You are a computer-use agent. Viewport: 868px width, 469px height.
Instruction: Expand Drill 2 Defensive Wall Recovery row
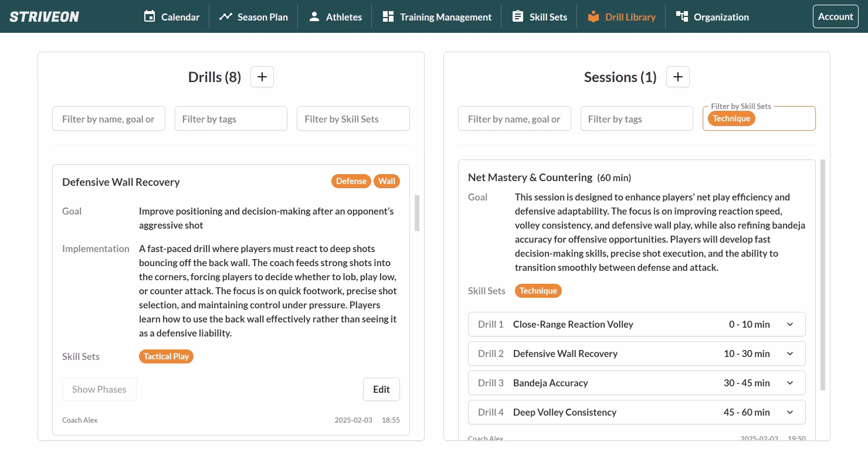coord(637,354)
